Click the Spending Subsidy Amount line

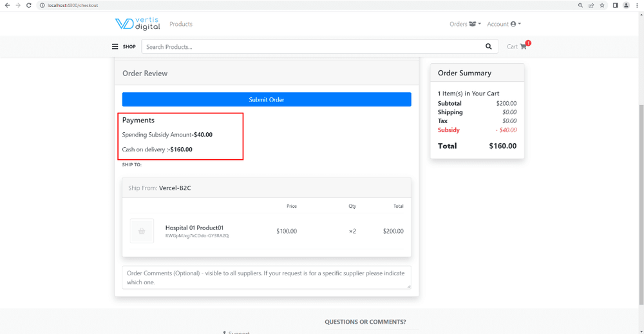(167, 135)
